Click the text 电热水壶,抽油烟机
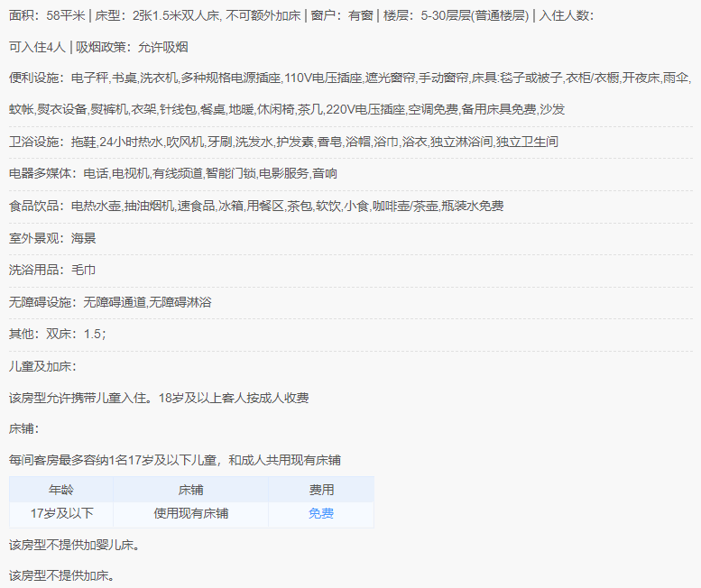Image resolution: width=701 pixels, height=588 pixels. click(123, 206)
